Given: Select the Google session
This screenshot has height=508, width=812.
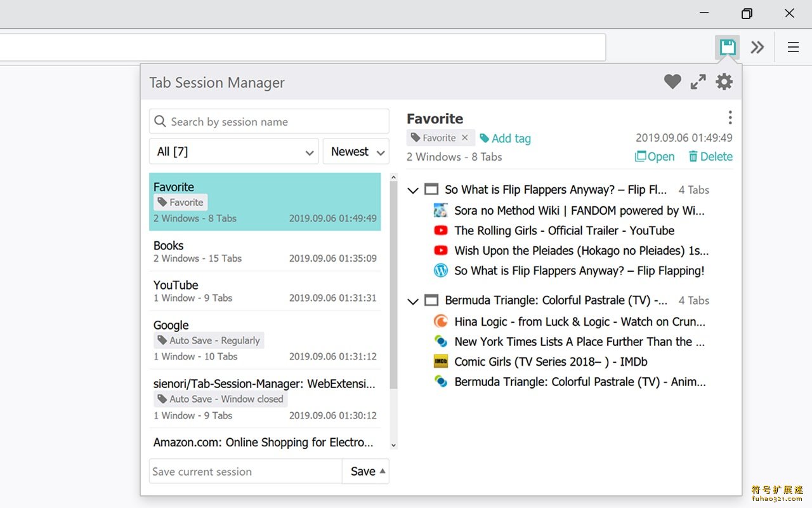Looking at the screenshot, I should [265, 340].
